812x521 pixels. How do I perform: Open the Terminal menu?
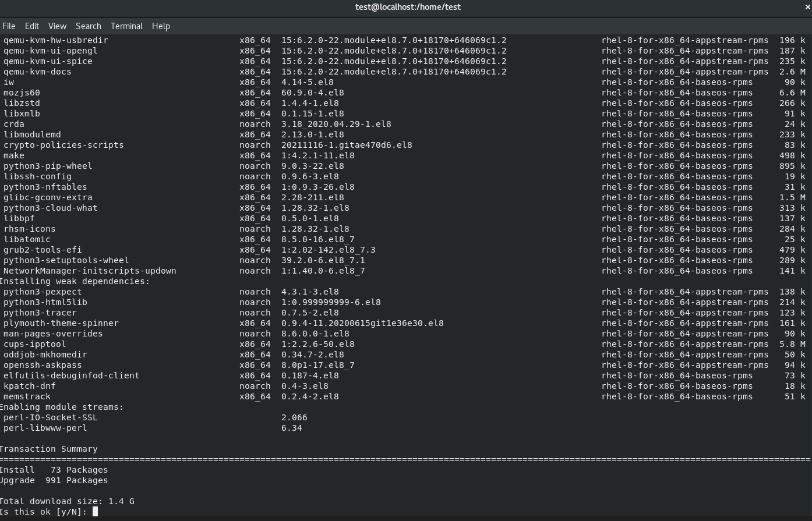(126, 26)
